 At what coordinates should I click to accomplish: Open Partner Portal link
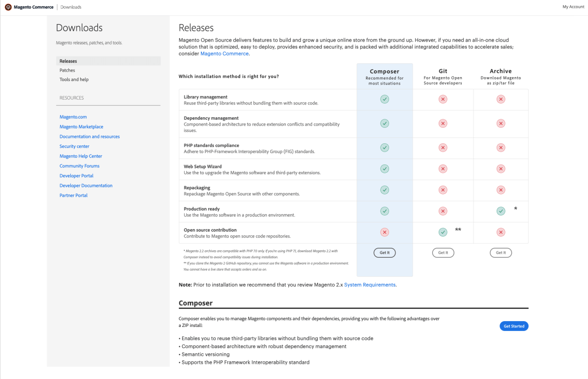click(74, 195)
